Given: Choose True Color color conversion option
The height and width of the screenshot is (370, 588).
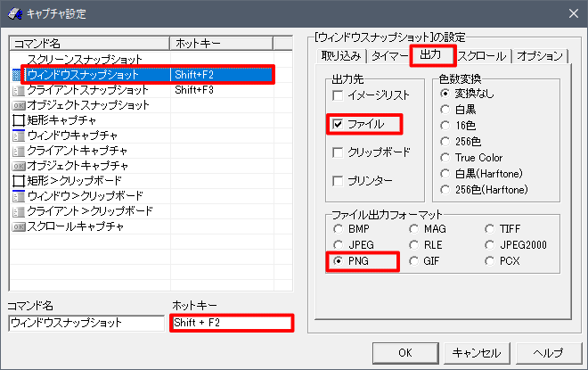Looking at the screenshot, I should coord(446,158).
